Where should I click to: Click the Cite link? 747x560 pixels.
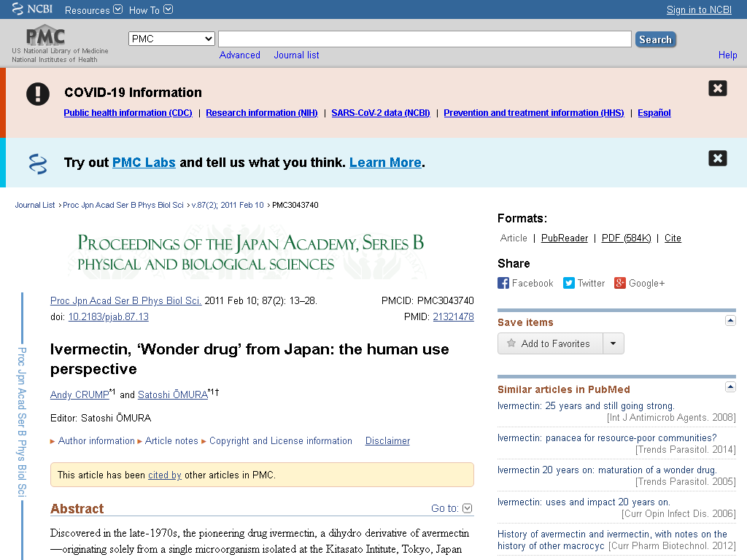(x=673, y=238)
